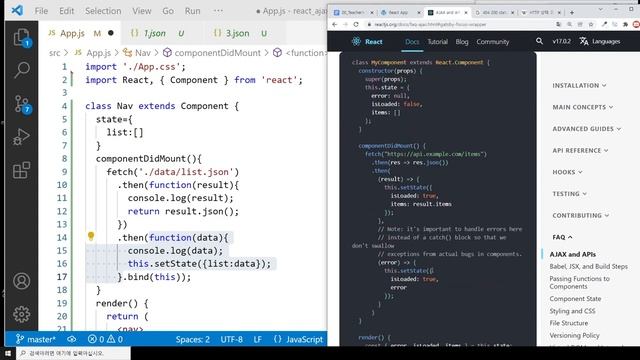Click the lightbulb code action on line 14
Screen dimensions: 640x360
point(91,236)
